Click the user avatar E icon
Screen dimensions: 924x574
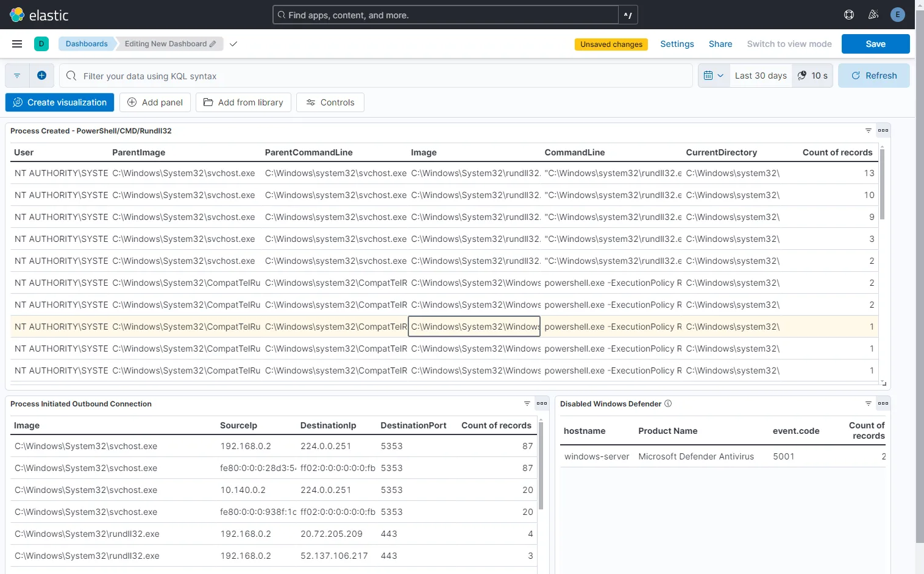point(897,15)
